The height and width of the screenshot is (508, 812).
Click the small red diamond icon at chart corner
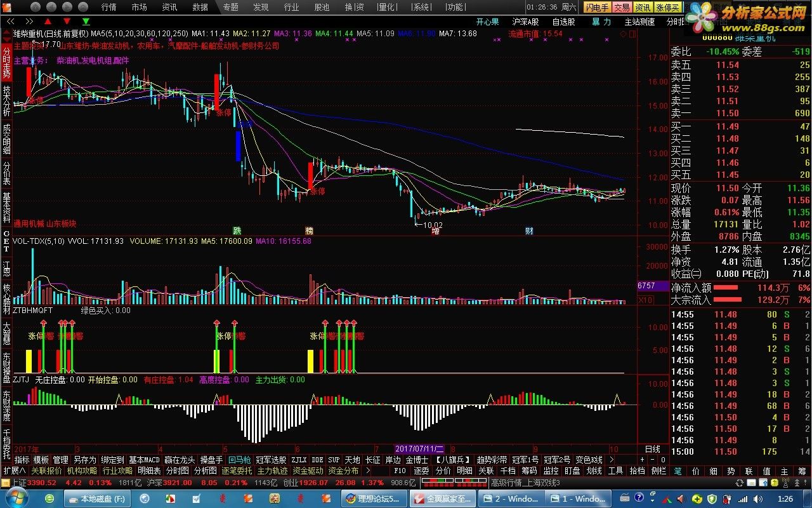coord(624,34)
